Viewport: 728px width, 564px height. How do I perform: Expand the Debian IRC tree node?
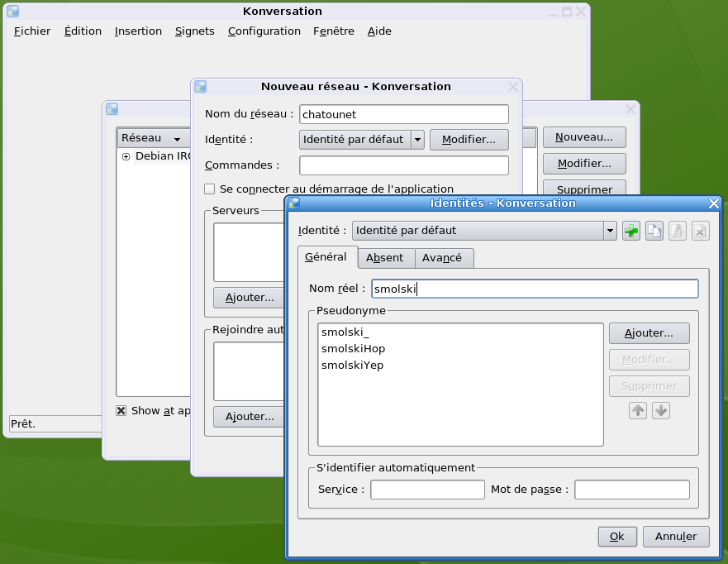pos(126,156)
